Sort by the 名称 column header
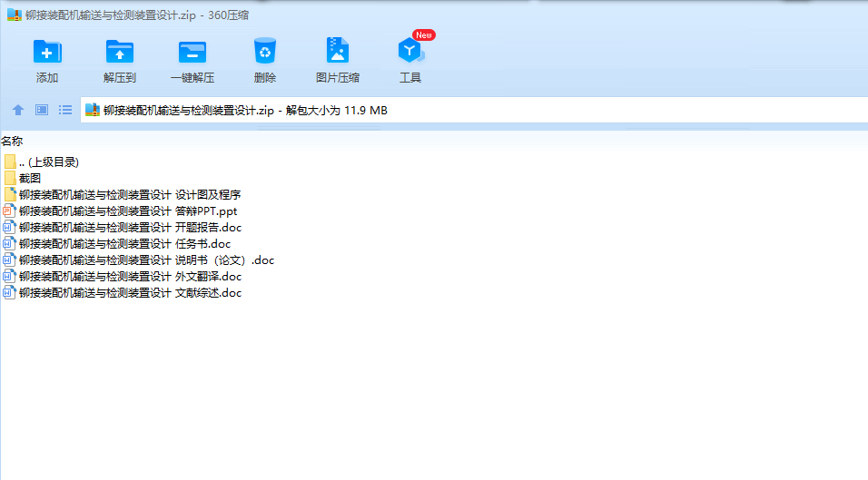The height and width of the screenshot is (480, 868). [12, 142]
